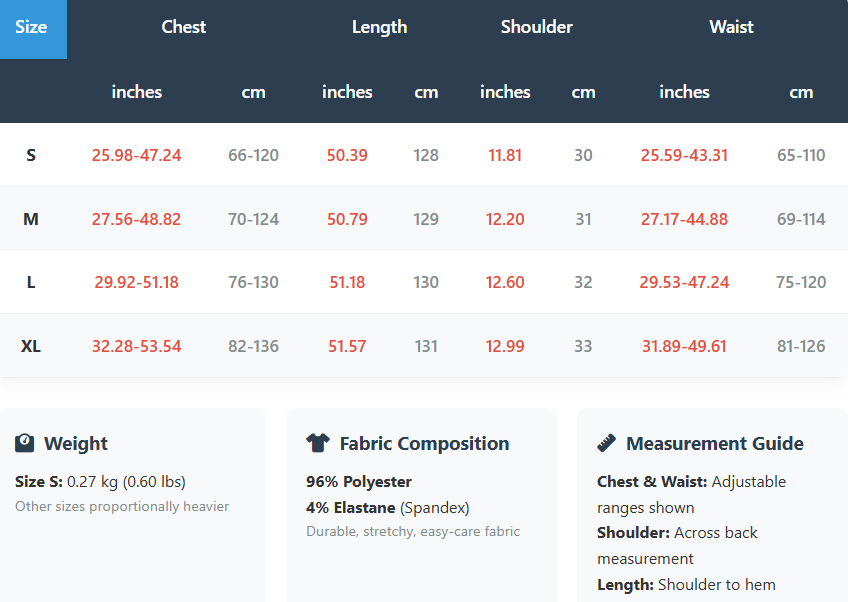Click waist range 29.53-47.24 inches

pyautogui.click(x=684, y=282)
